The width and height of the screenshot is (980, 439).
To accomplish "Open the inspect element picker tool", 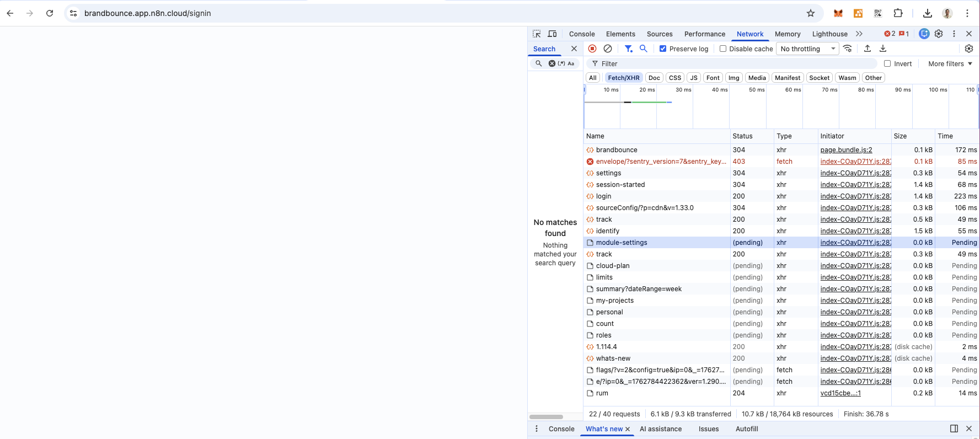I will tap(537, 34).
